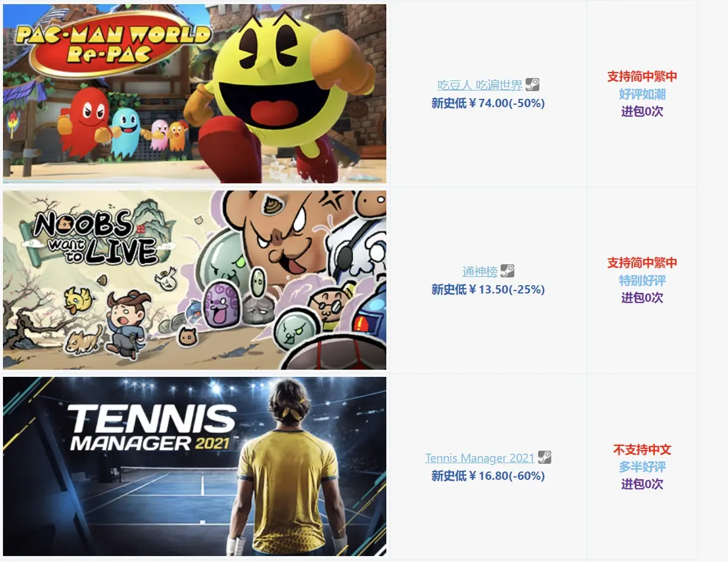Open the Tennis Manager 2021 link
The height and width of the screenshot is (562, 728).
(x=480, y=458)
